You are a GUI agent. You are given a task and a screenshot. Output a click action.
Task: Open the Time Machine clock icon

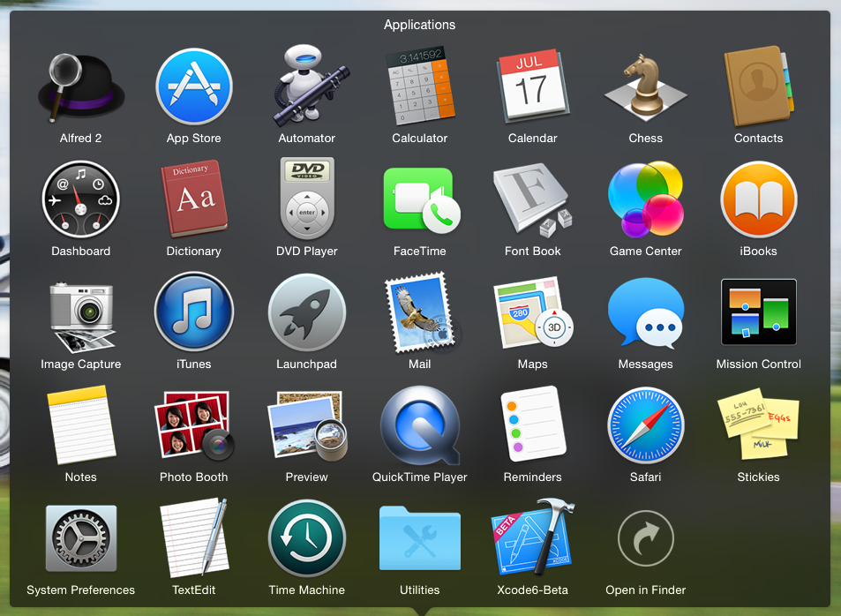click(x=307, y=538)
